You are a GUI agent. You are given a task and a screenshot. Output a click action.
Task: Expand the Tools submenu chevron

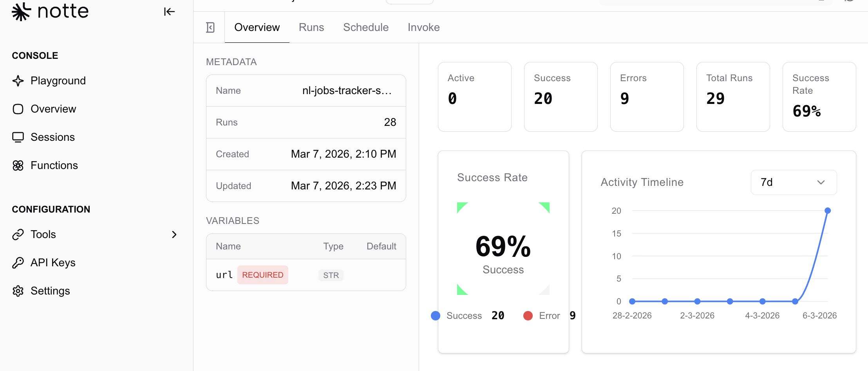click(174, 235)
